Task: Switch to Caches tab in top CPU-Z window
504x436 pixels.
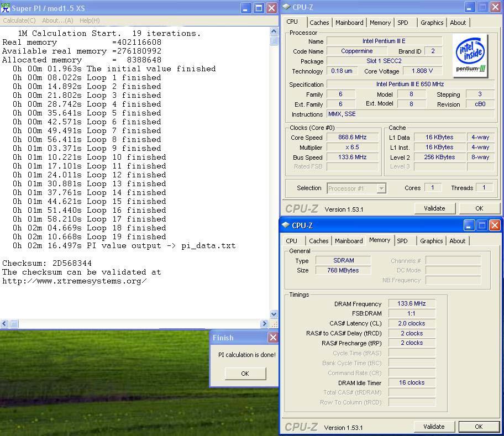Action: pyautogui.click(x=319, y=23)
